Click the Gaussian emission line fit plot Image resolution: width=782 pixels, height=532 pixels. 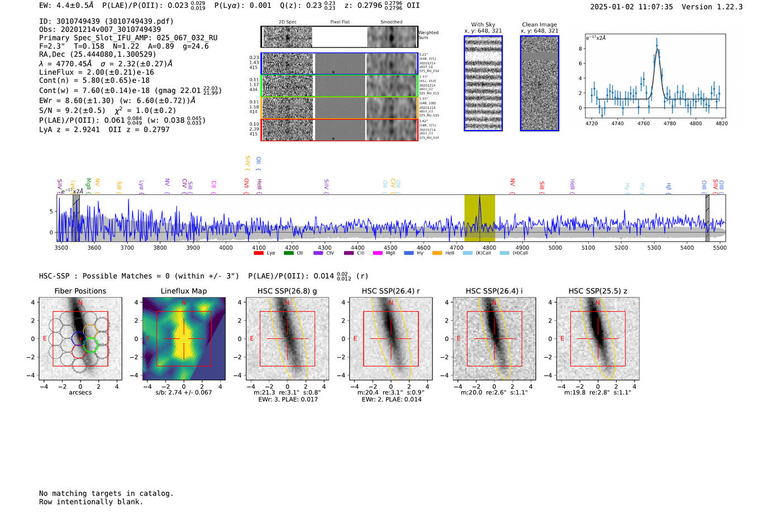click(655, 77)
